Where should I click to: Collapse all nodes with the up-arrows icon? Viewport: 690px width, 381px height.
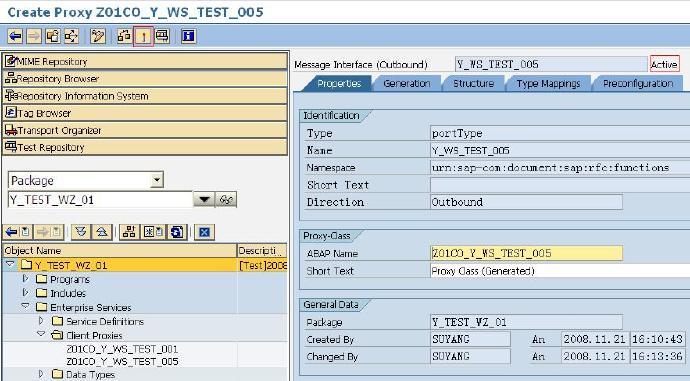pyautogui.click(x=102, y=232)
